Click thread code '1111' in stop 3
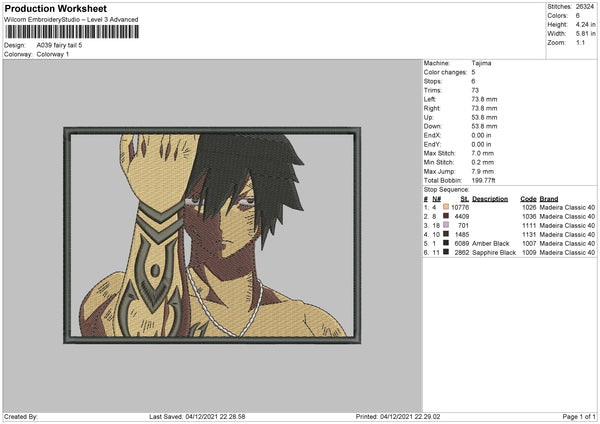600x424 pixels. [x=529, y=225]
